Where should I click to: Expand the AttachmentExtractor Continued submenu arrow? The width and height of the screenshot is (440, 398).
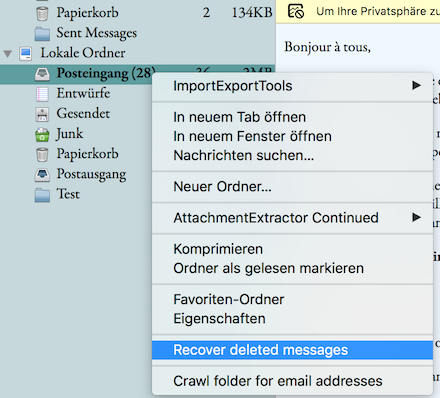pyautogui.click(x=416, y=217)
